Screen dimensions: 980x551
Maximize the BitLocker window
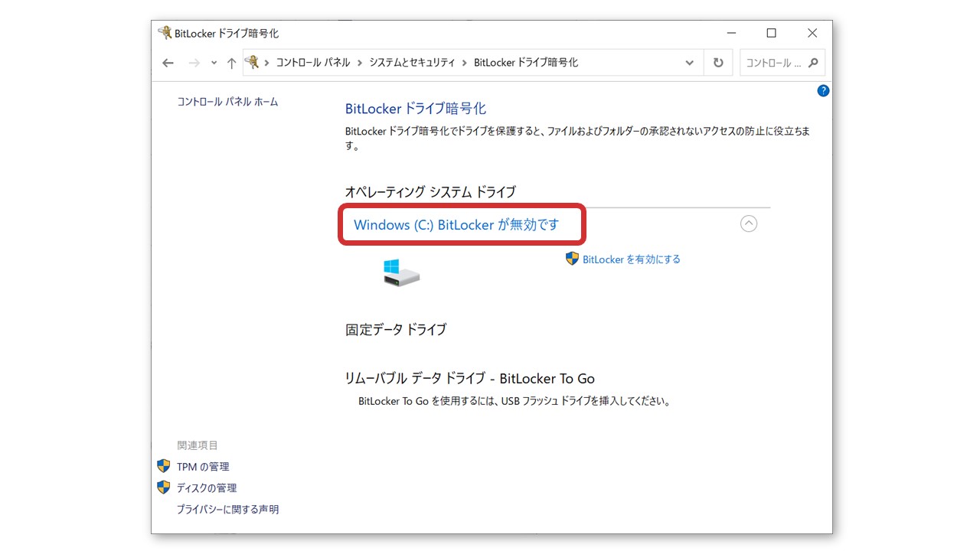[771, 33]
